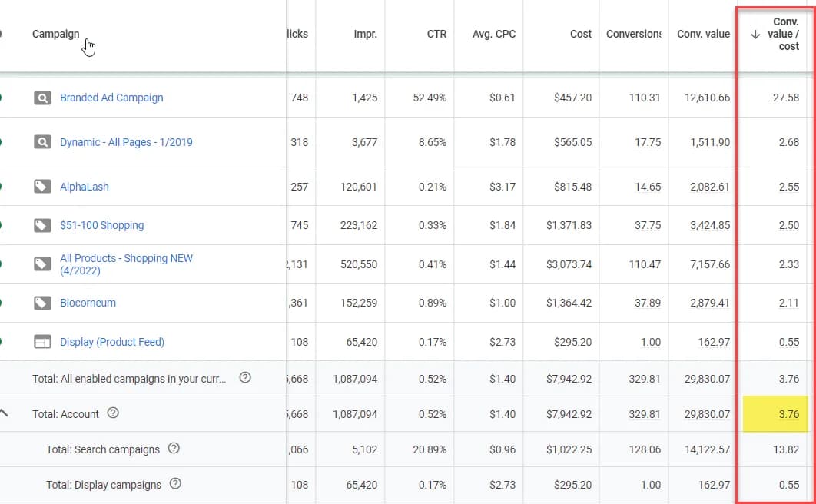Image resolution: width=816 pixels, height=504 pixels.
Task: Sort by the Impr. column header
Action: (365, 34)
